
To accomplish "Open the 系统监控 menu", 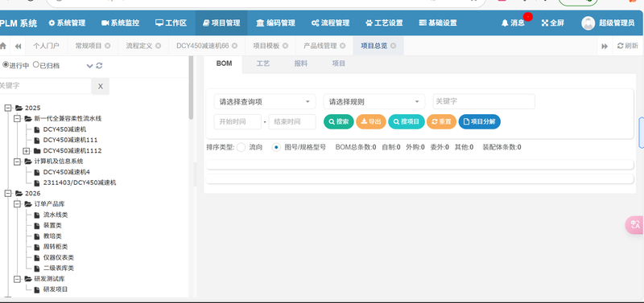I will coord(120,23).
